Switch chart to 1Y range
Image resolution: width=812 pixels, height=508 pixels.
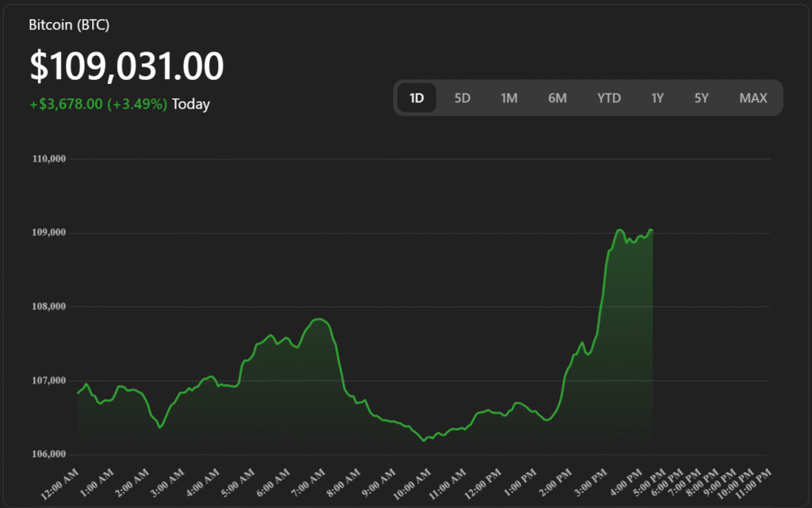[657, 97]
